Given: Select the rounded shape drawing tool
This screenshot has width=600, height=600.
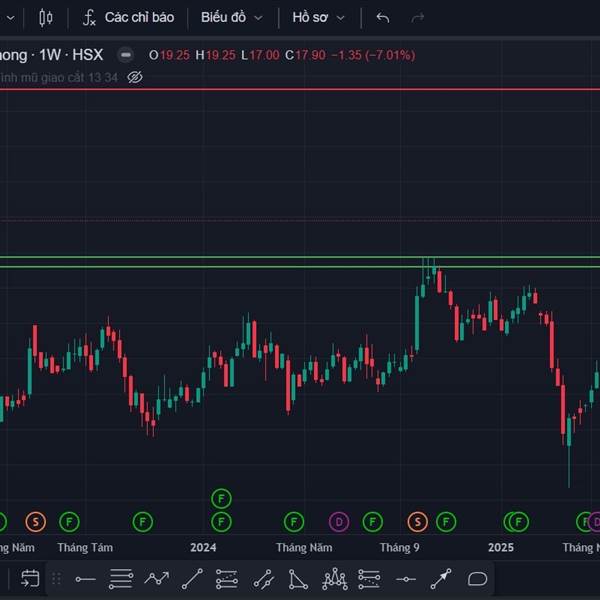Looking at the screenshot, I should [478, 578].
